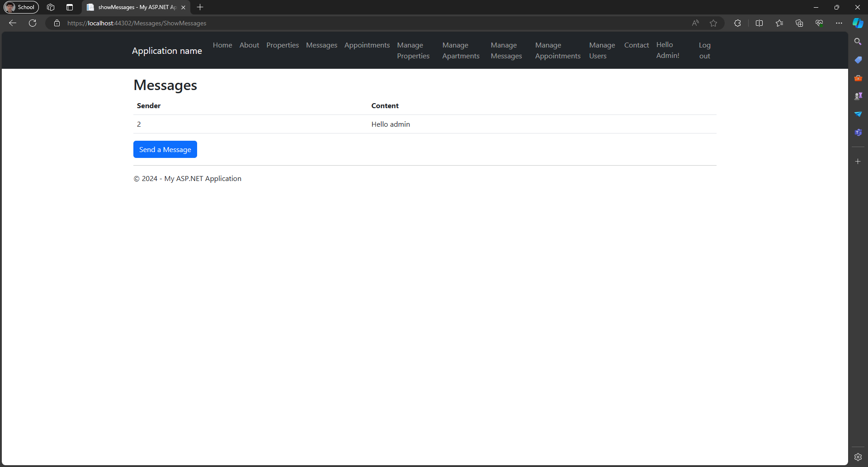This screenshot has height=467, width=868.
Task: Open the sidebar blue paper-plane Drop icon
Action: click(x=858, y=114)
